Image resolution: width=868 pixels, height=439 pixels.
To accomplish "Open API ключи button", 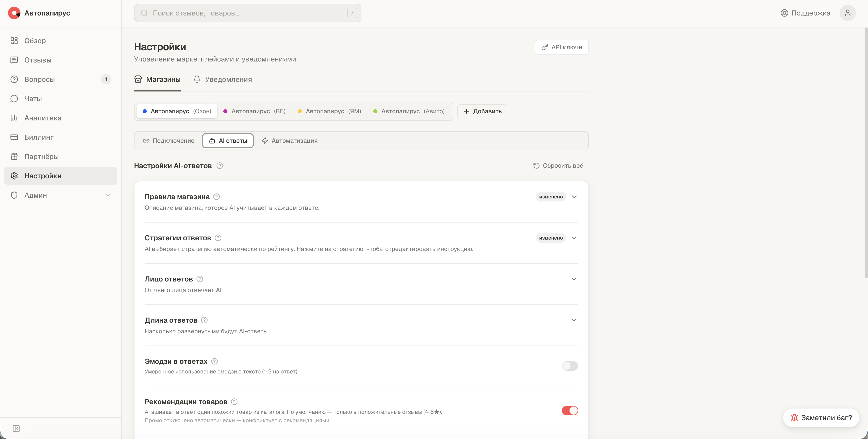I will 562,47.
